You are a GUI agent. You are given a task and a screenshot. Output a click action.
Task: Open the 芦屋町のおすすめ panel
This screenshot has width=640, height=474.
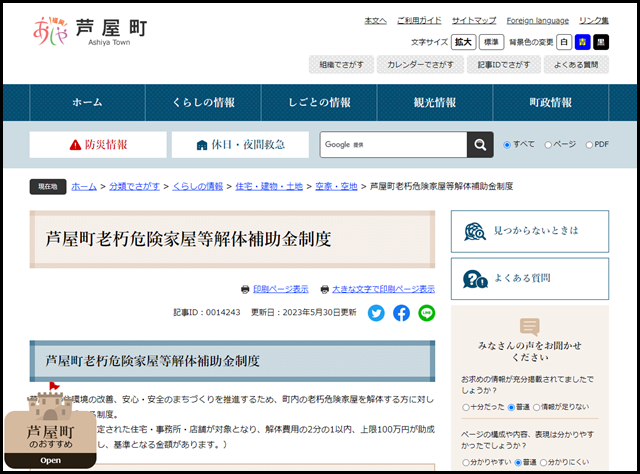coord(50,438)
